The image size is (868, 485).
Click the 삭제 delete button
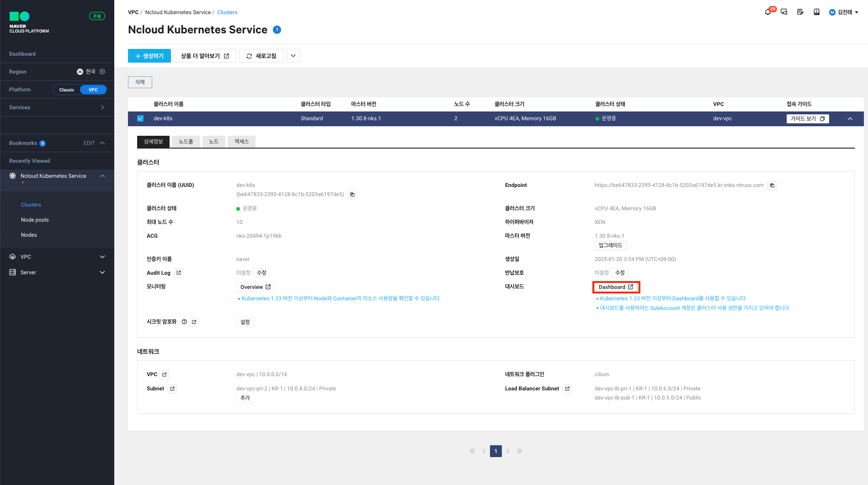[x=140, y=82]
